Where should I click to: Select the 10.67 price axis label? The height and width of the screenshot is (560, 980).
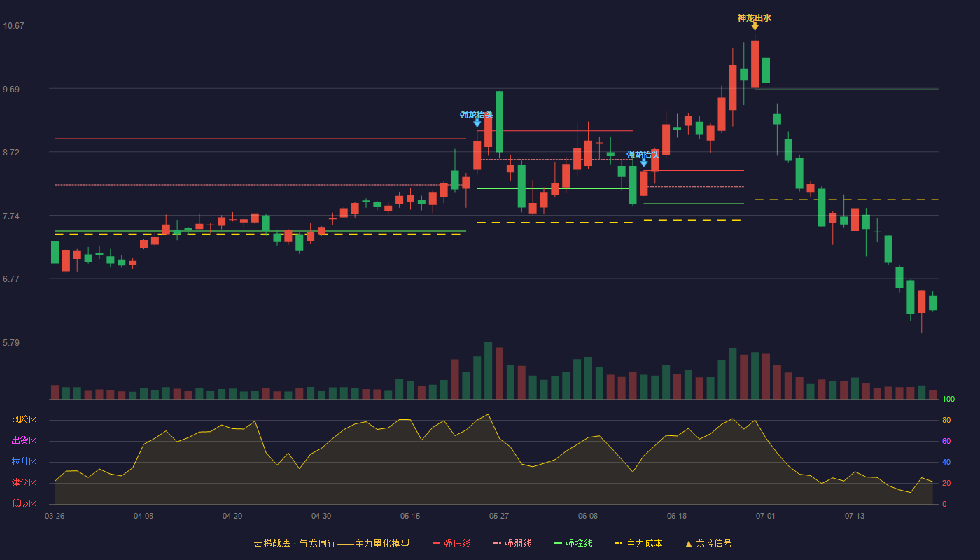13,26
